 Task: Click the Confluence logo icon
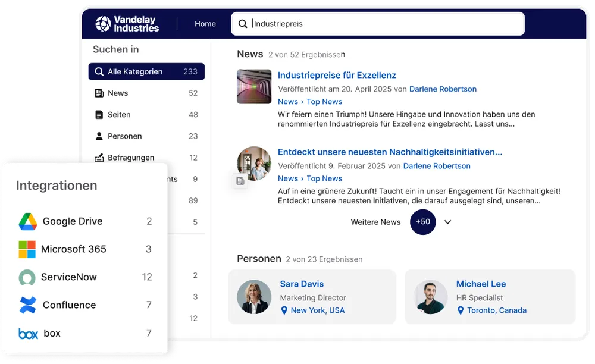coord(28,305)
